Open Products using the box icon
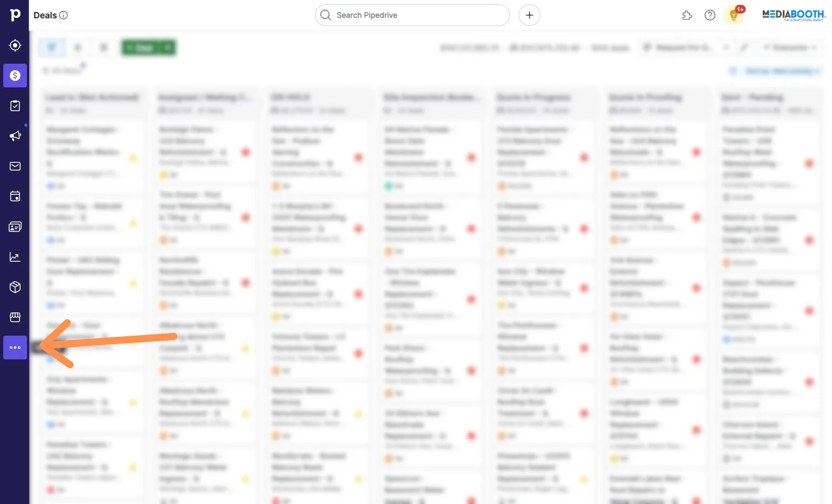832x504 pixels. pyautogui.click(x=15, y=287)
